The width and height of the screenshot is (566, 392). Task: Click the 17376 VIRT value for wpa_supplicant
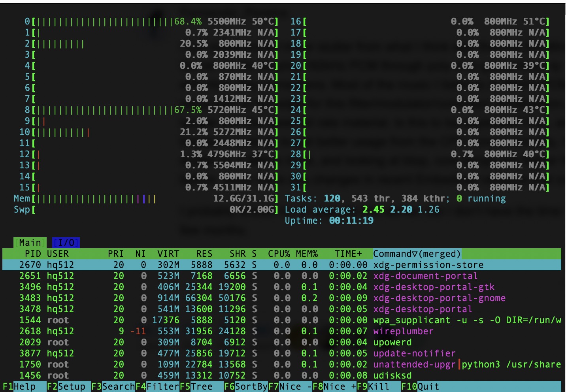point(166,320)
